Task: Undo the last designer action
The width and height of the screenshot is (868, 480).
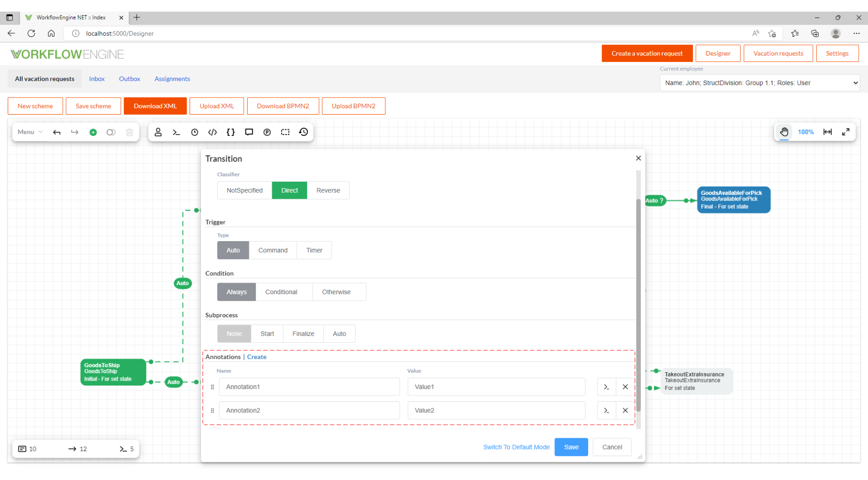Action: (x=57, y=132)
